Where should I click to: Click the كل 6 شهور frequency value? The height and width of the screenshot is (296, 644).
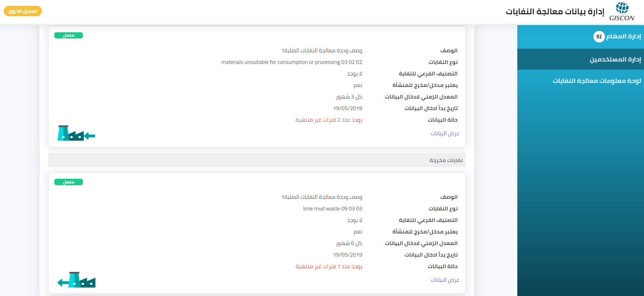coord(349,243)
